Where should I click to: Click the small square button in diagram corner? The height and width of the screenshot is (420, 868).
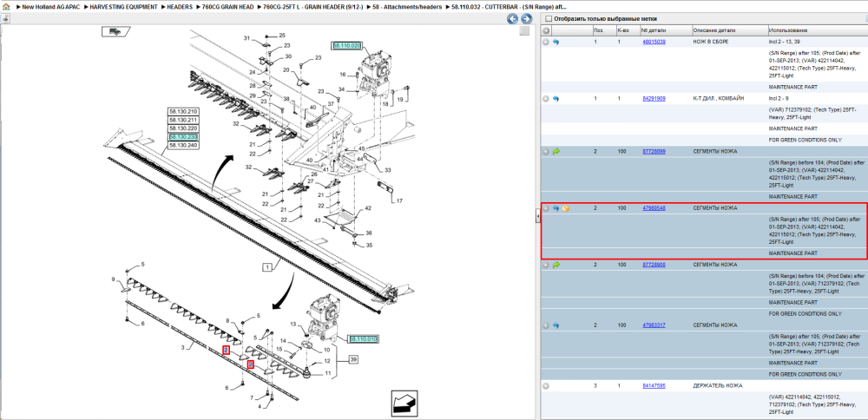tap(523, 31)
